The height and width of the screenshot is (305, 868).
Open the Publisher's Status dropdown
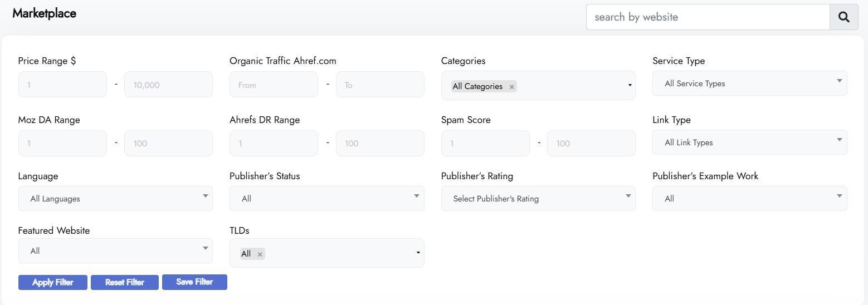[326, 199]
